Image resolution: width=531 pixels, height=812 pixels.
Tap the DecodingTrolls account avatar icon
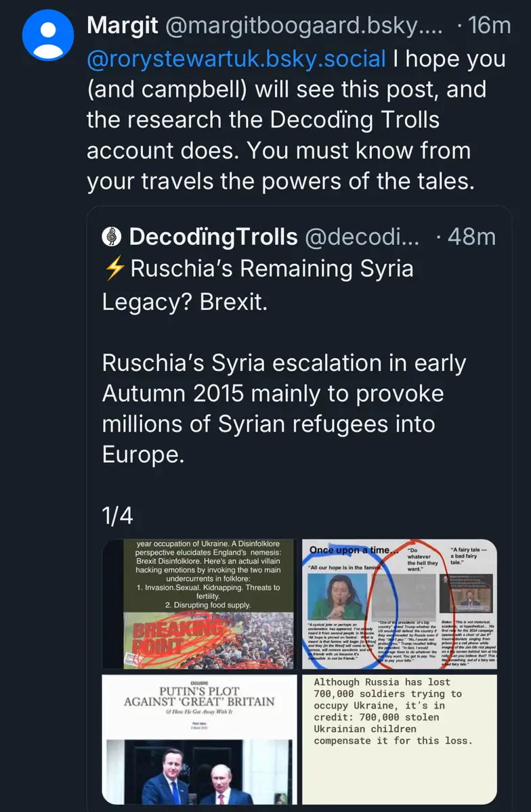[111, 237]
